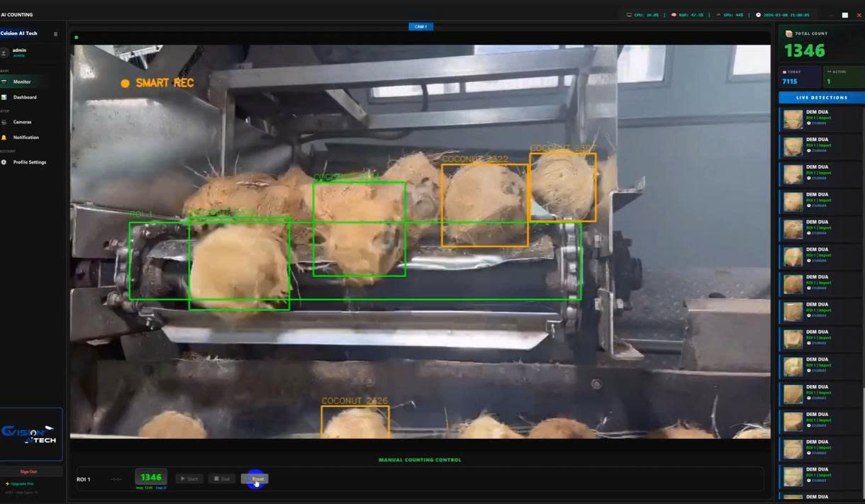
Task: Click the admin user avatar
Action: [4, 52]
